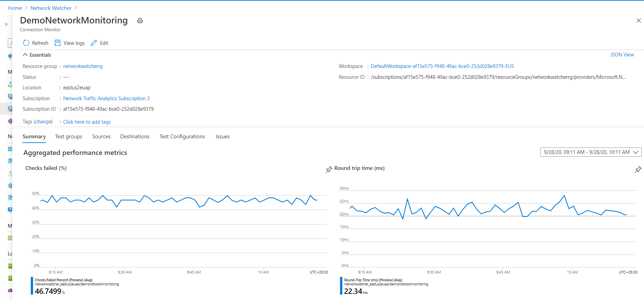Open View logs from the toolbar

(70, 43)
